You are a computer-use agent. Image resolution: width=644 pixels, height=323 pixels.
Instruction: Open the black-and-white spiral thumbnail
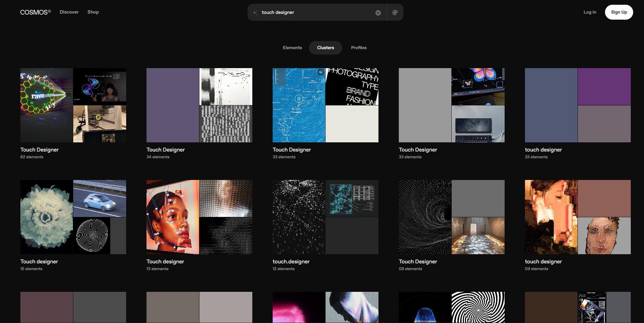478,307
